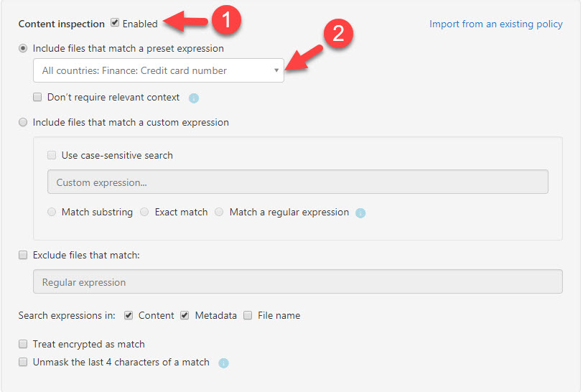Enable Exclude files that match
The height and width of the screenshot is (392, 583).
point(23,255)
